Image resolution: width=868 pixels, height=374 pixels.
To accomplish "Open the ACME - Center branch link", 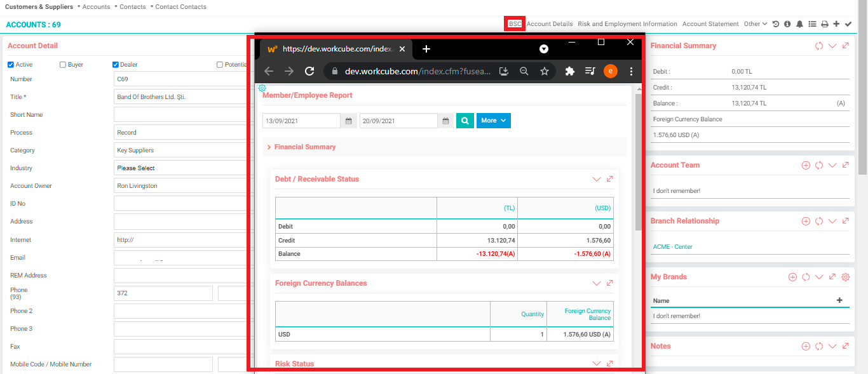I will tap(673, 247).
